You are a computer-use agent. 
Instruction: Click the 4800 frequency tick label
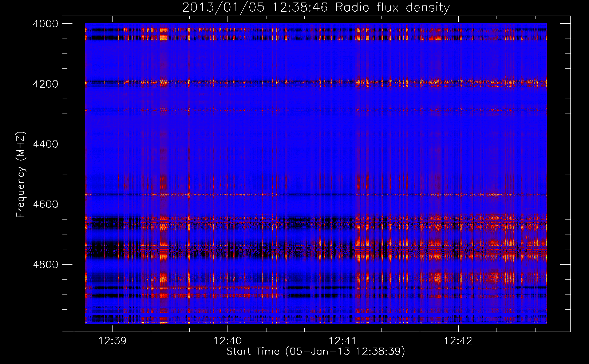[46, 265]
